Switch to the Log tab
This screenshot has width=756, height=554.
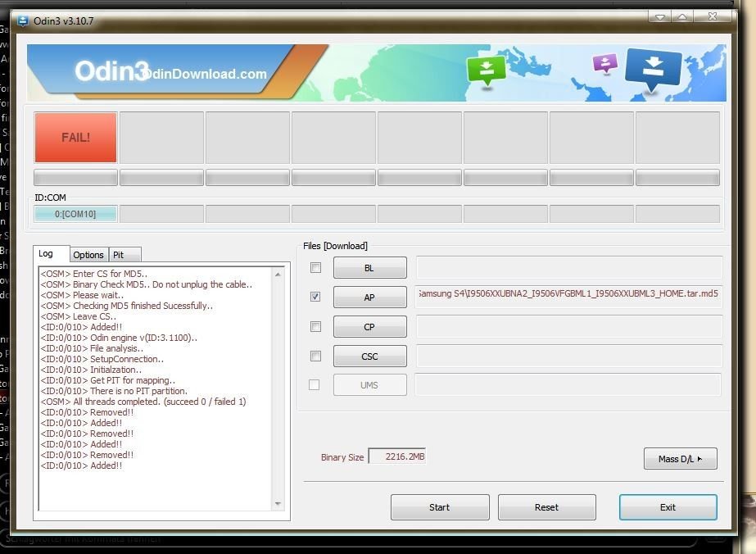[x=51, y=254]
